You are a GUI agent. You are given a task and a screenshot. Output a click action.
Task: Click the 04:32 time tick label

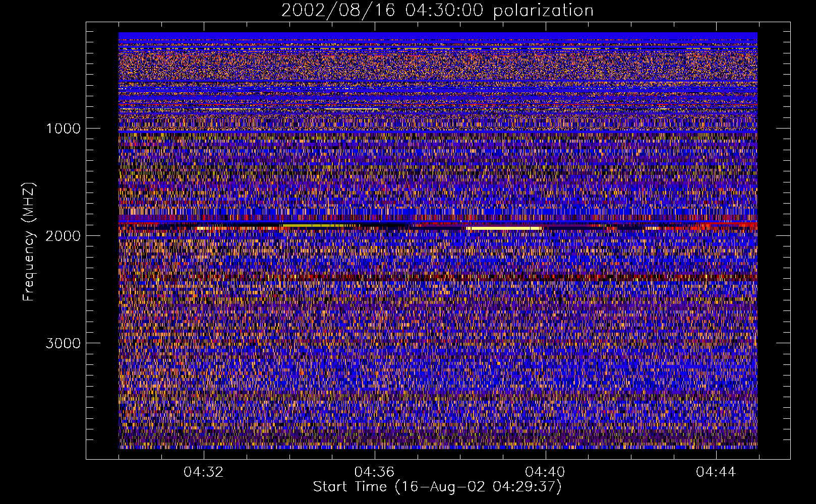coord(203,472)
